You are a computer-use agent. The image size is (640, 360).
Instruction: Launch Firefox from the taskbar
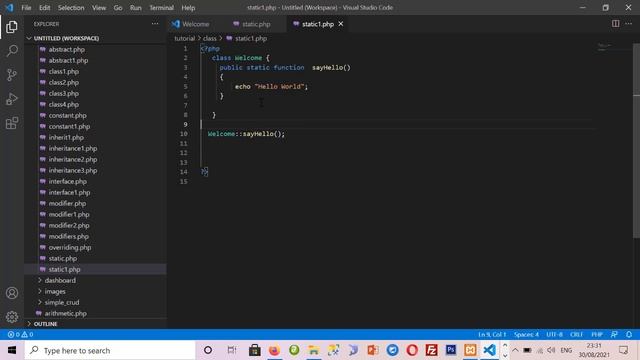pyautogui.click(x=274, y=350)
